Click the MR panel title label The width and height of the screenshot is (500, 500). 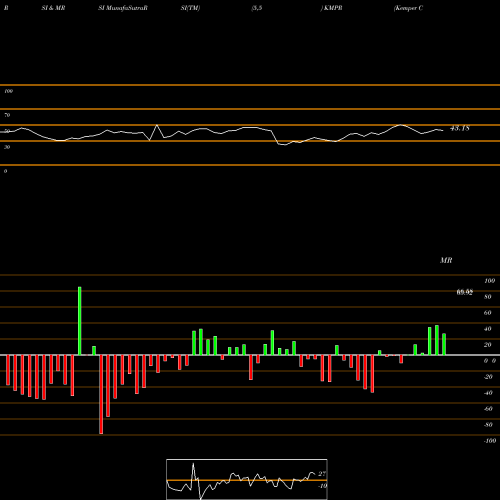coord(446,260)
